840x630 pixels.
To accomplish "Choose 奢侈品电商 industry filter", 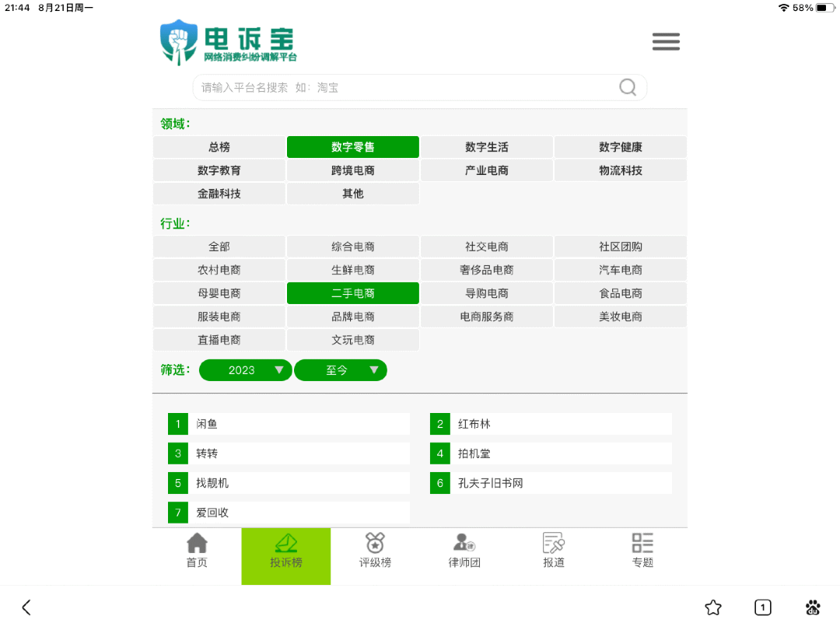I will 486,270.
